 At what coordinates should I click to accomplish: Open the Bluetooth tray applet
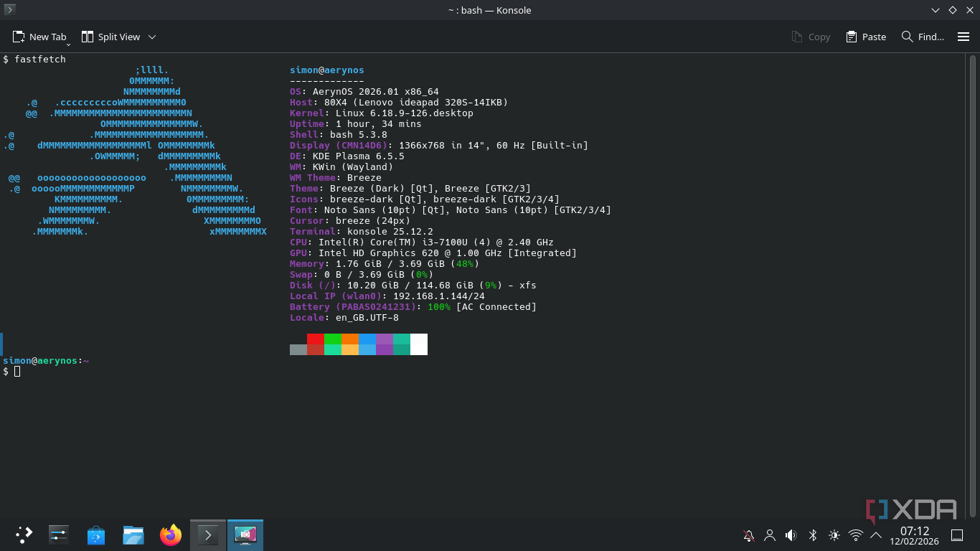tap(813, 535)
